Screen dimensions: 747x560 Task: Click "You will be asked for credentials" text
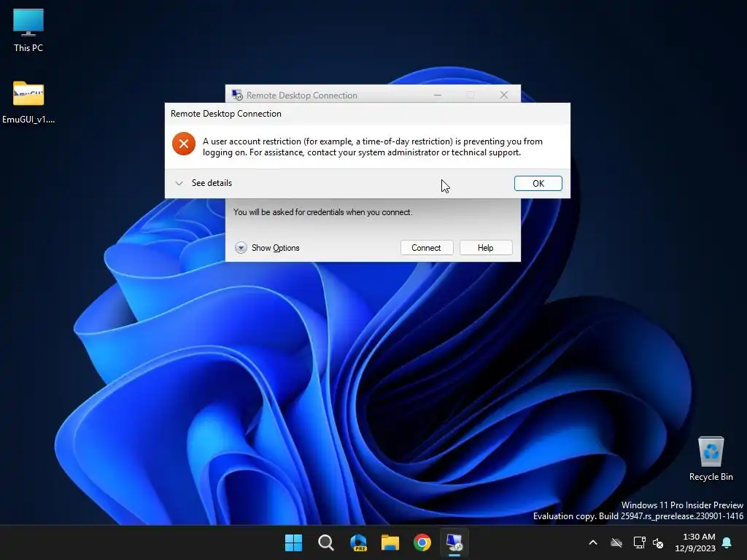(322, 212)
